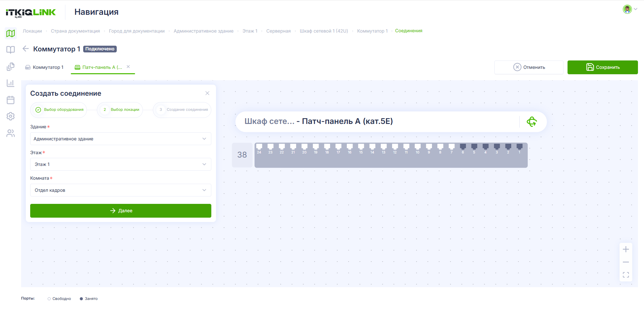Image resolution: width=644 pixels, height=309 pixels.
Task: Open the users sidebar icon
Action: pos(11,133)
